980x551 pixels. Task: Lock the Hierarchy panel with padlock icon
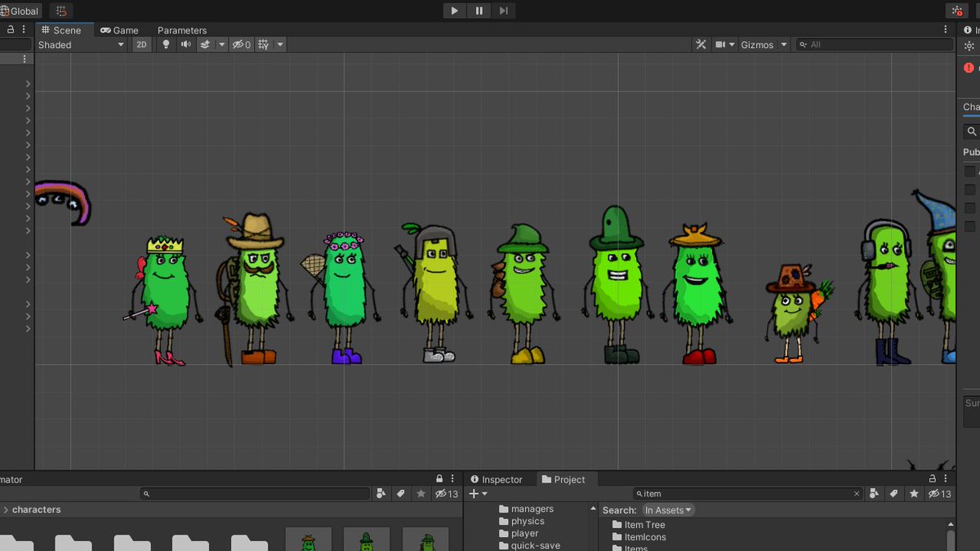click(10, 29)
